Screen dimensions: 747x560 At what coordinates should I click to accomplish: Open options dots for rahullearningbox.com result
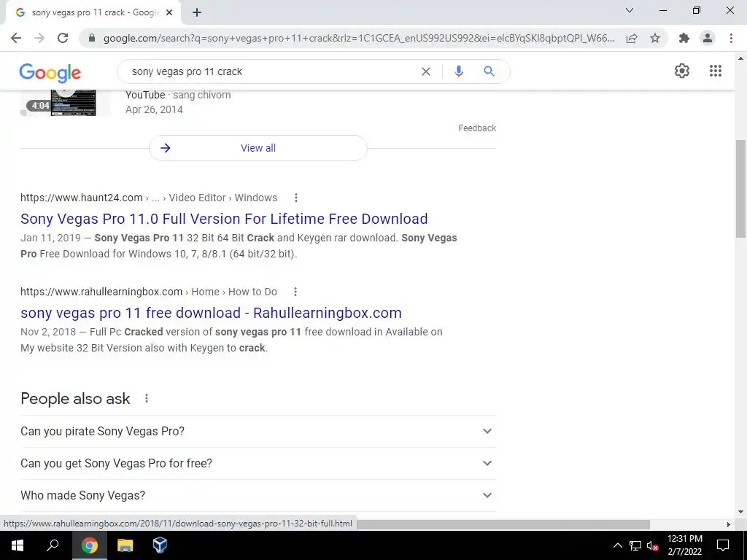[295, 292]
